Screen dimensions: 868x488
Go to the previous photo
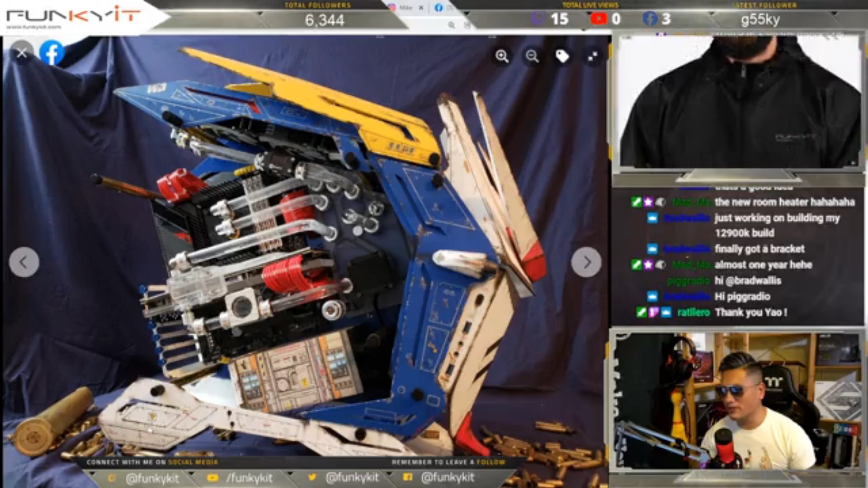24,262
